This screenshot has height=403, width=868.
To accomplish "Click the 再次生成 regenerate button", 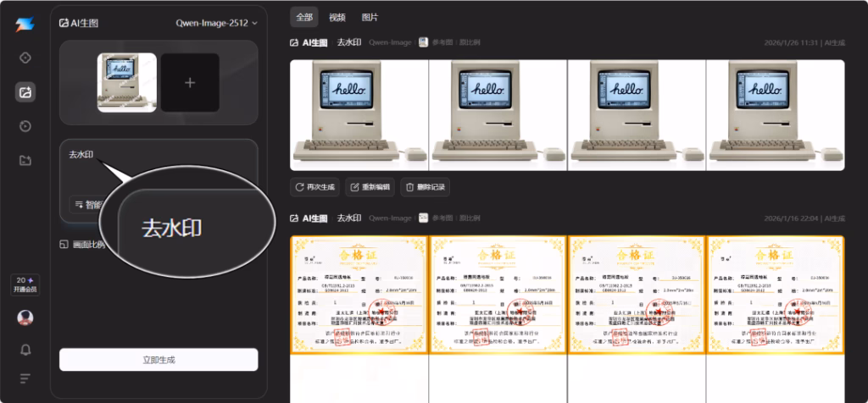I will [x=314, y=187].
